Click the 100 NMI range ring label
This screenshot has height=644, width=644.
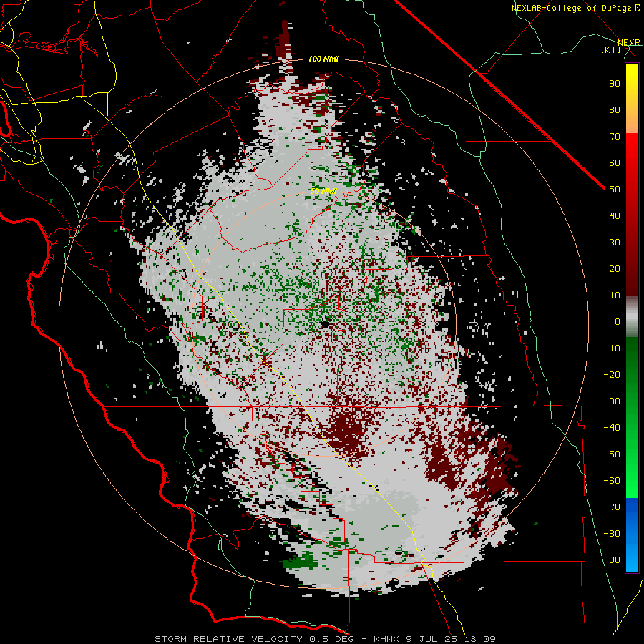(323, 59)
